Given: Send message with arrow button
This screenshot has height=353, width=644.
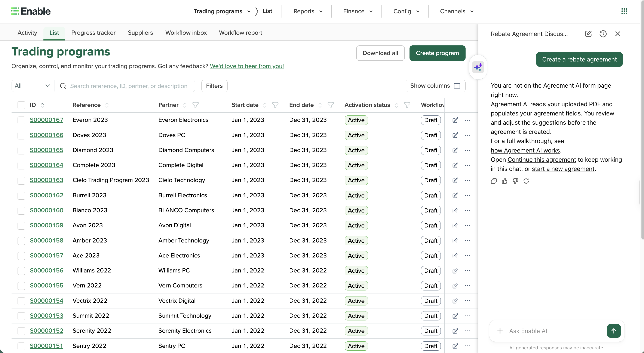Looking at the screenshot, I should (614, 331).
